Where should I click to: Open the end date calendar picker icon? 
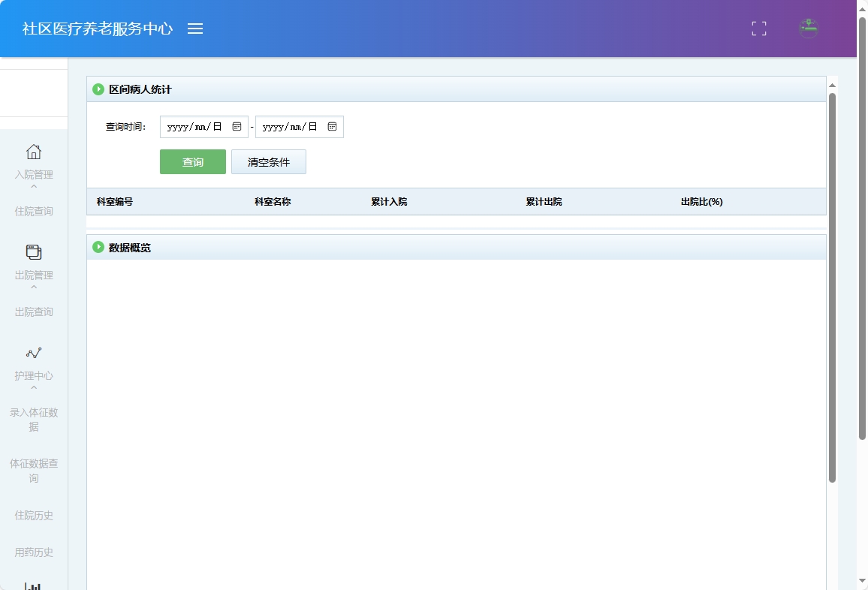tap(332, 126)
